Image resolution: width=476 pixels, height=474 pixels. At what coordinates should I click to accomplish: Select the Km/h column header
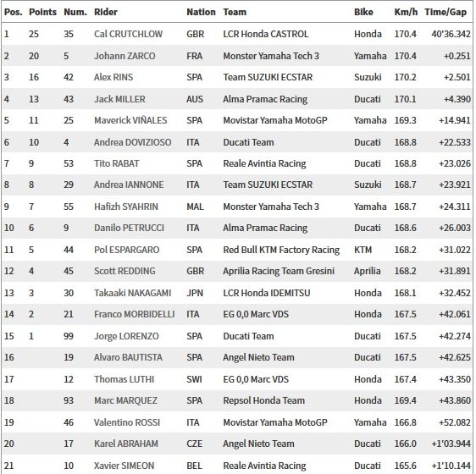point(406,12)
